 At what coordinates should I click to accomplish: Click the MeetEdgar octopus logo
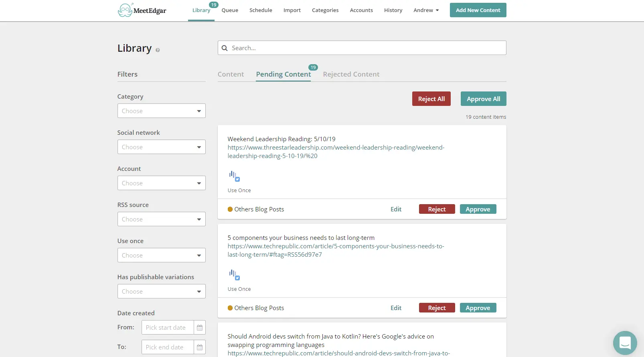(x=125, y=10)
